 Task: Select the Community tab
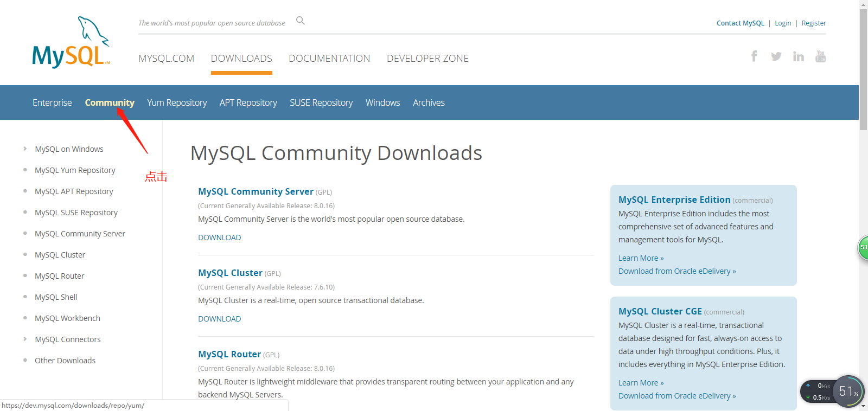tap(110, 102)
